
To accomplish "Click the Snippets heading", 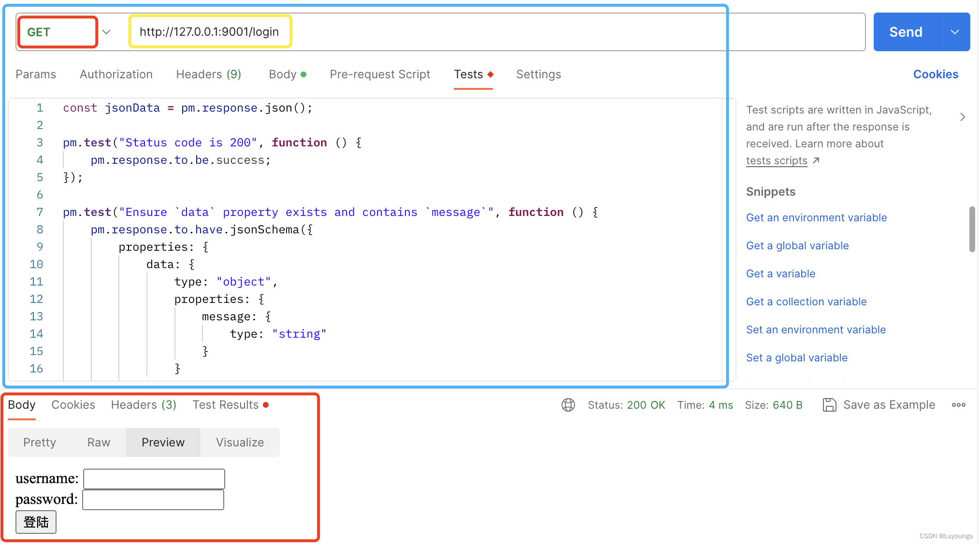I will pyautogui.click(x=771, y=192).
